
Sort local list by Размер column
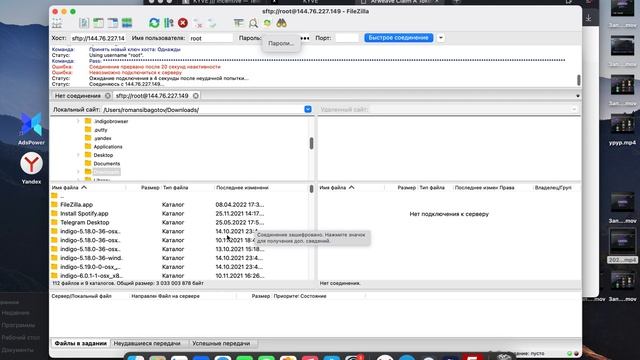(143, 188)
